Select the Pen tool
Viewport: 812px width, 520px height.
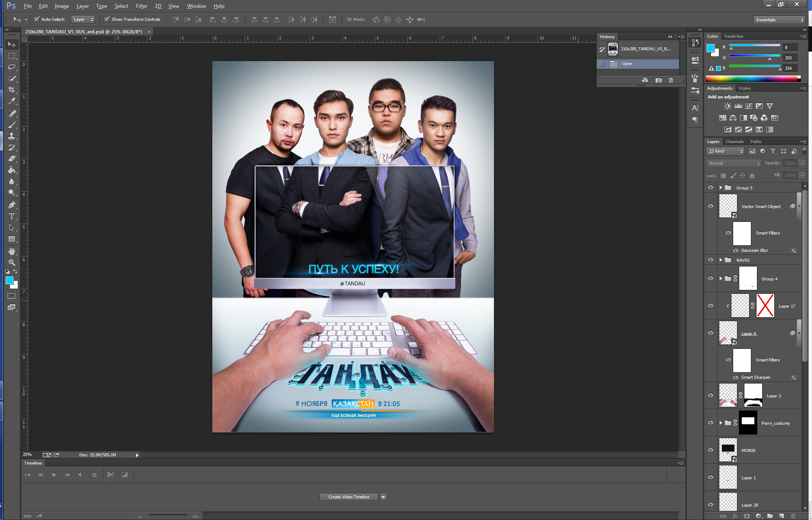[x=12, y=205]
